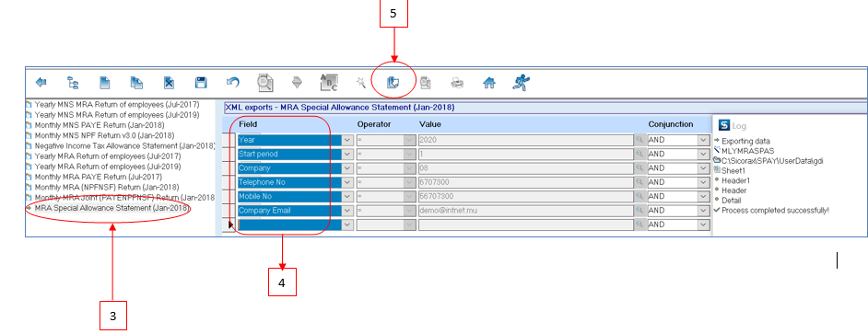
Task: Click the circled export data icon
Action: pyautogui.click(x=393, y=83)
